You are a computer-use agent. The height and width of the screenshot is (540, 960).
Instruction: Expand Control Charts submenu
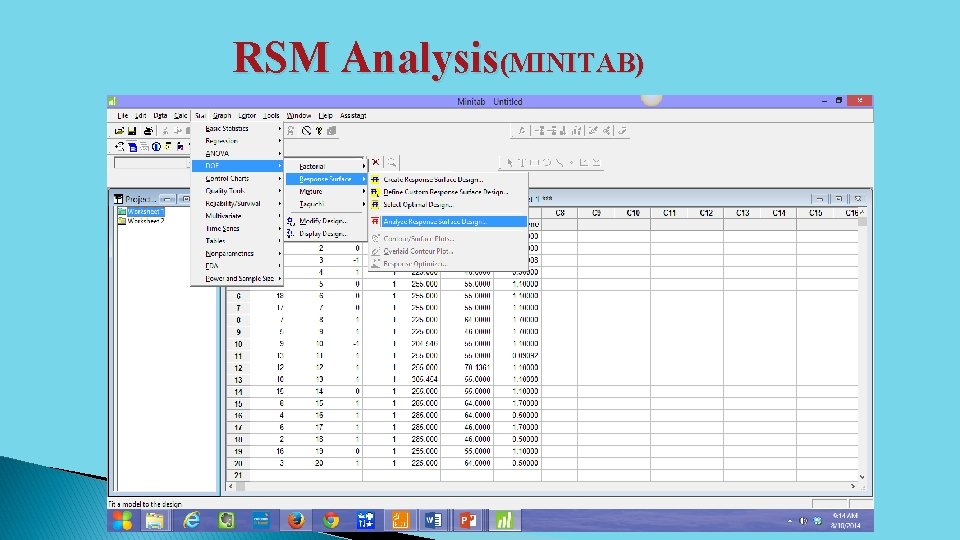click(x=237, y=178)
